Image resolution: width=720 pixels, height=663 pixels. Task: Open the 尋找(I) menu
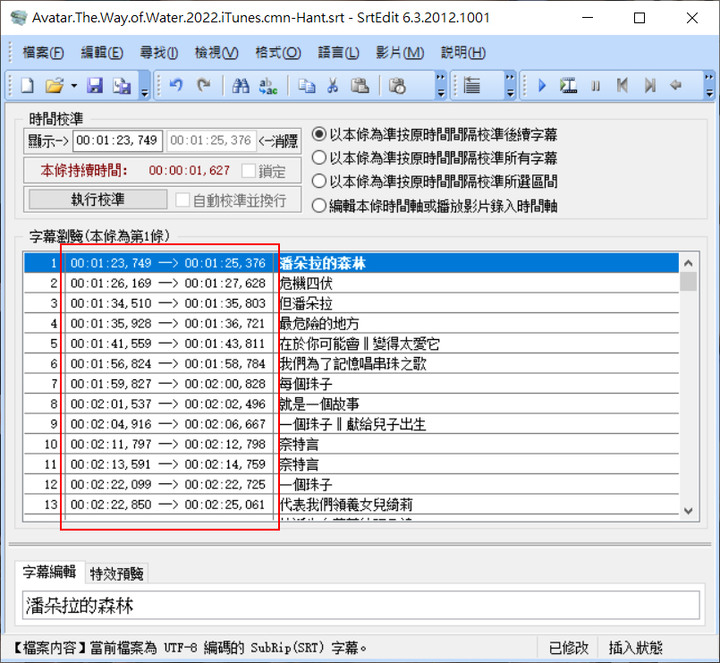[159, 52]
